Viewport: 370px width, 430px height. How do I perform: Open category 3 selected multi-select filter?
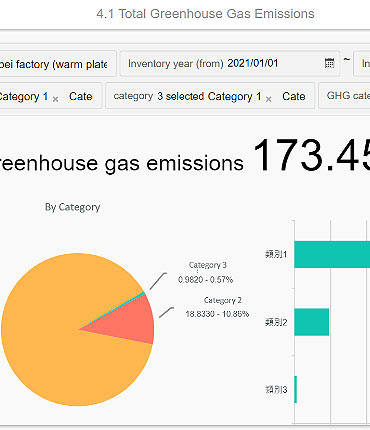210,96
